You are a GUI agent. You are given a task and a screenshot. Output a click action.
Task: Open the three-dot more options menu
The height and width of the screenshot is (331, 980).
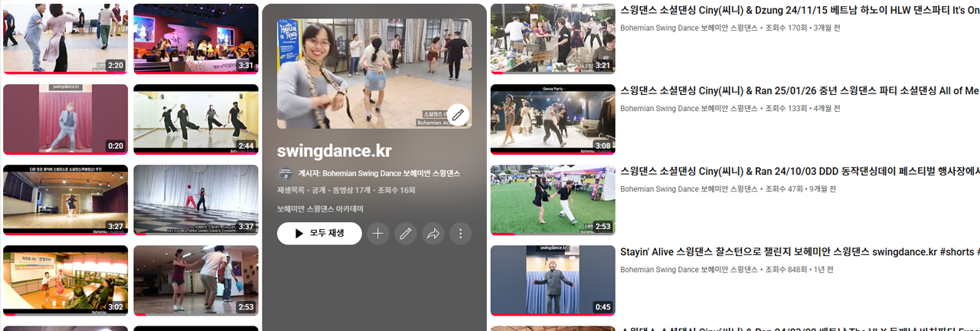tap(460, 234)
